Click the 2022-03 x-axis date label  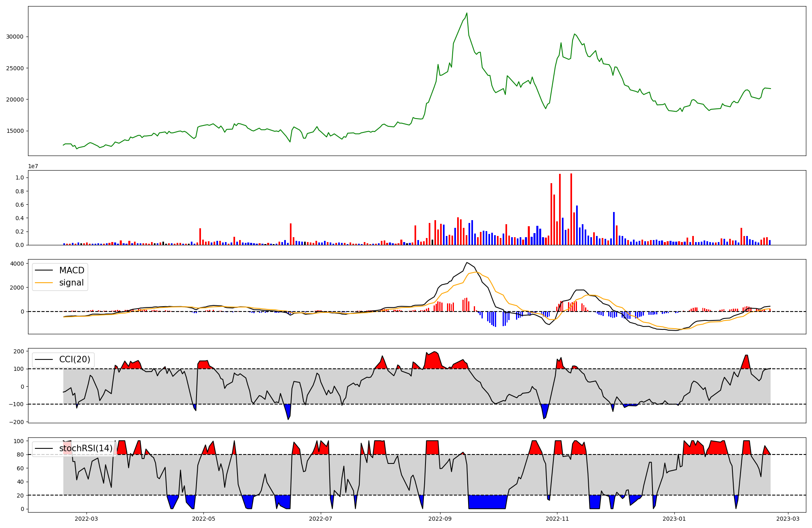(x=86, y=519)
